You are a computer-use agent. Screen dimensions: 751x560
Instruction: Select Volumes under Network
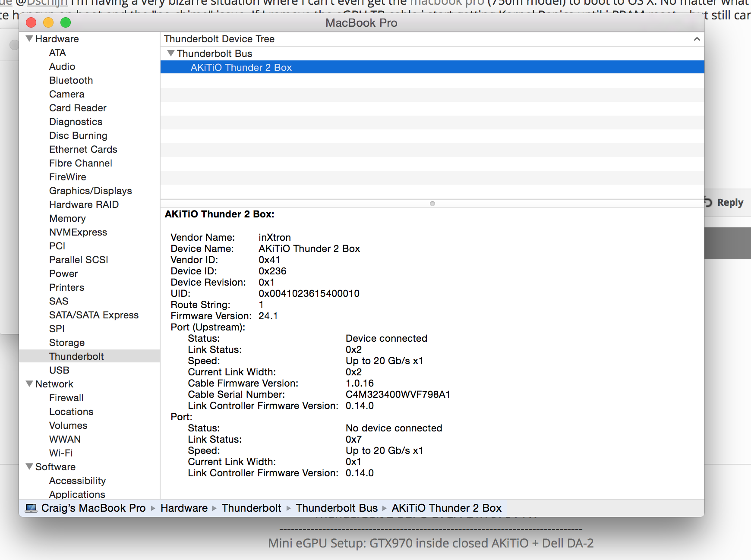click(68, 425)
